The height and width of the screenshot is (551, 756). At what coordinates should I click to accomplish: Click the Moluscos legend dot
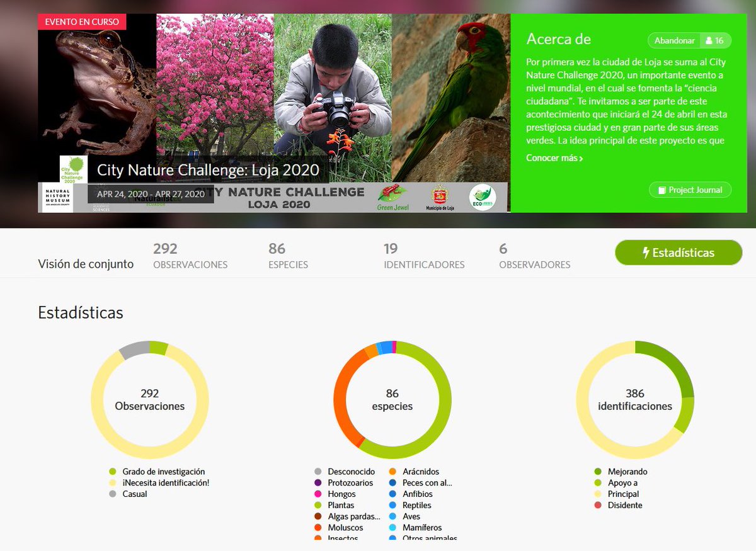[x=318, y=528]
